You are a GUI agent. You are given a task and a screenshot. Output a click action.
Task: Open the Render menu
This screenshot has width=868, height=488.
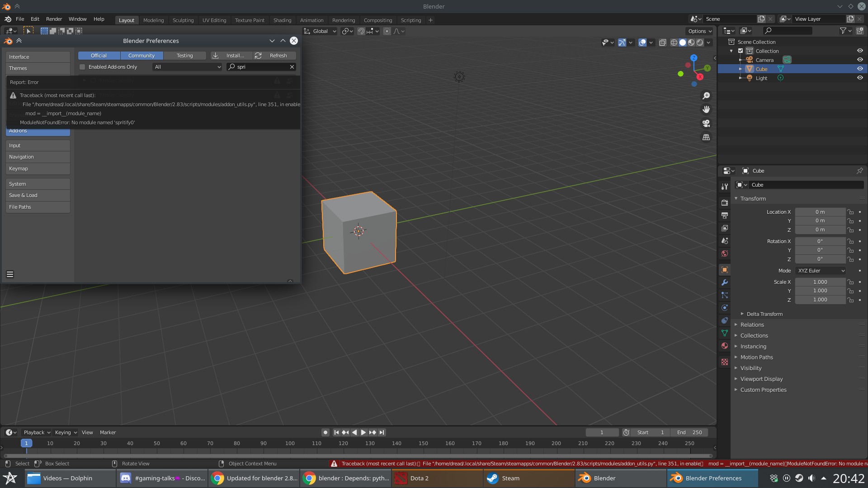pyautogui.click(x=54, y=19)
